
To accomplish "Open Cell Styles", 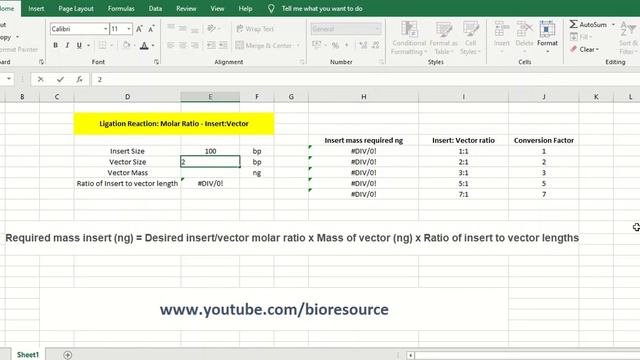I will pyautogui.click(x=471, y=38).
